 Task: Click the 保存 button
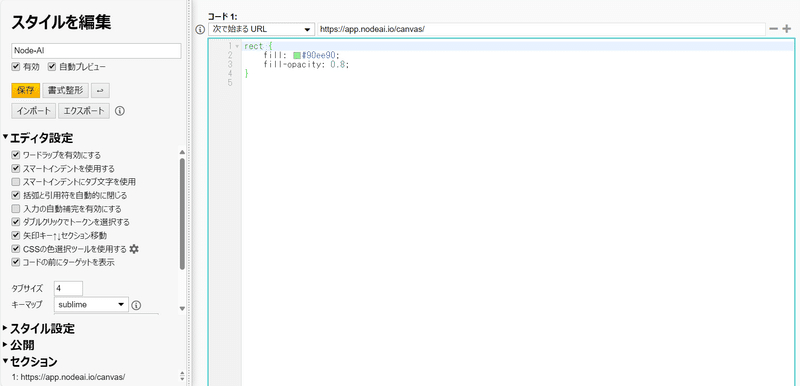click(26, 91)
